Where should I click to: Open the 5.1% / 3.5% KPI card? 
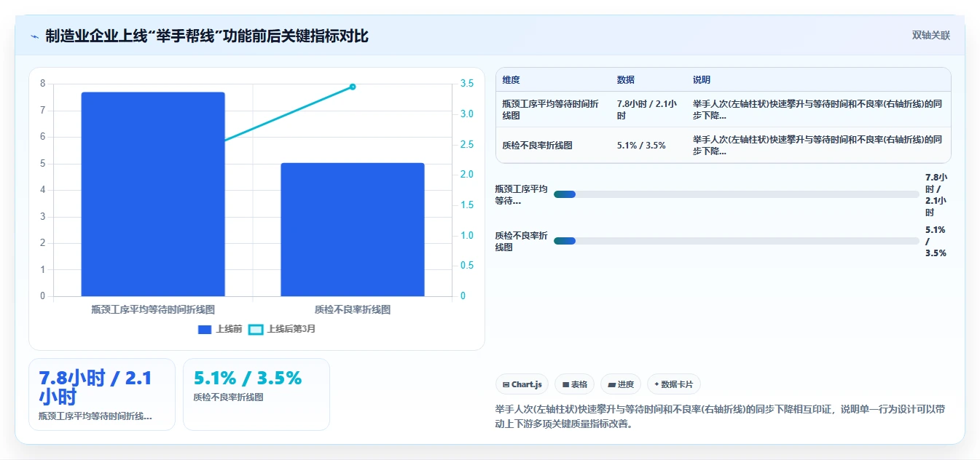click(256, 394)
